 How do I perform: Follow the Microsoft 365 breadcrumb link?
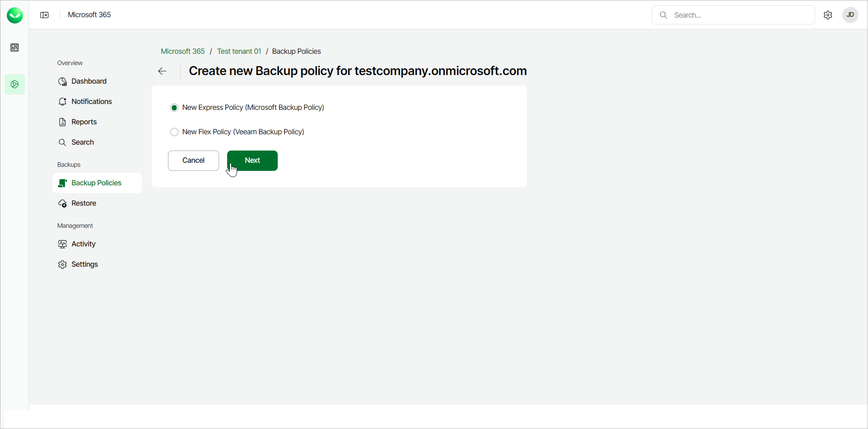[x=183, y=52]
